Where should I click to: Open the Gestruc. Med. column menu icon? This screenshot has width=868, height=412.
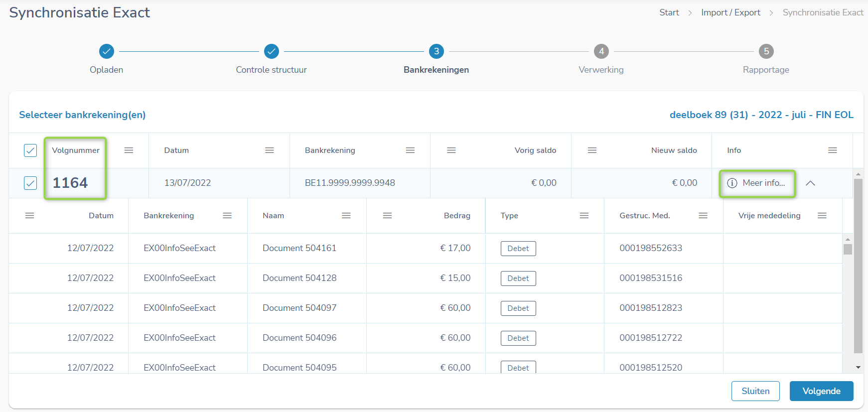tap(703, 216)
